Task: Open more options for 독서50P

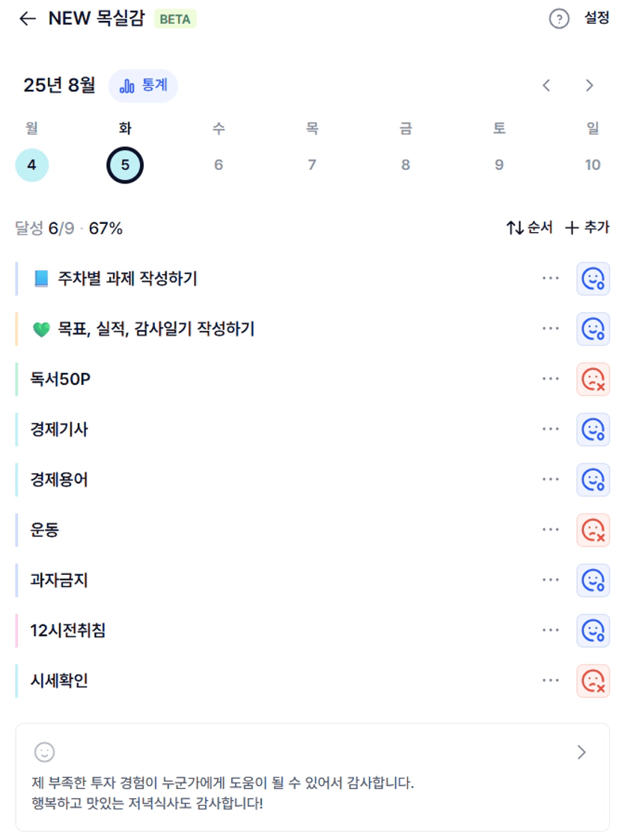Action: [550, 379]
